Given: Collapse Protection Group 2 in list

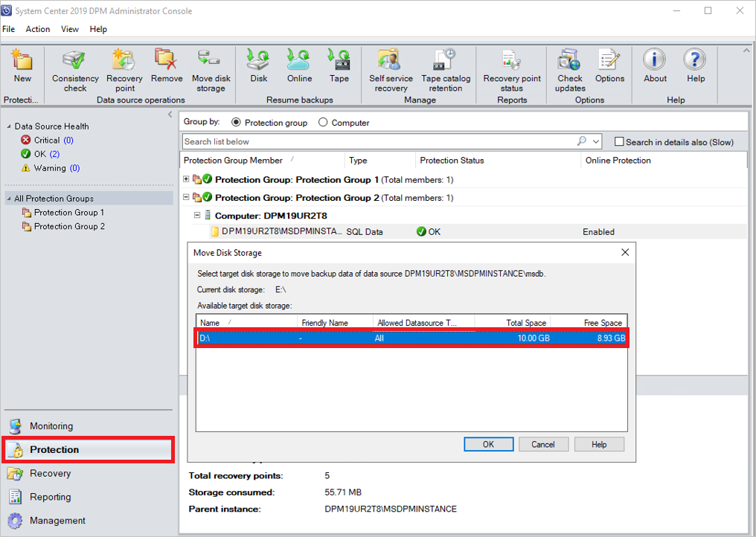Looking at the screenshot, I should (x=186, y=196).
